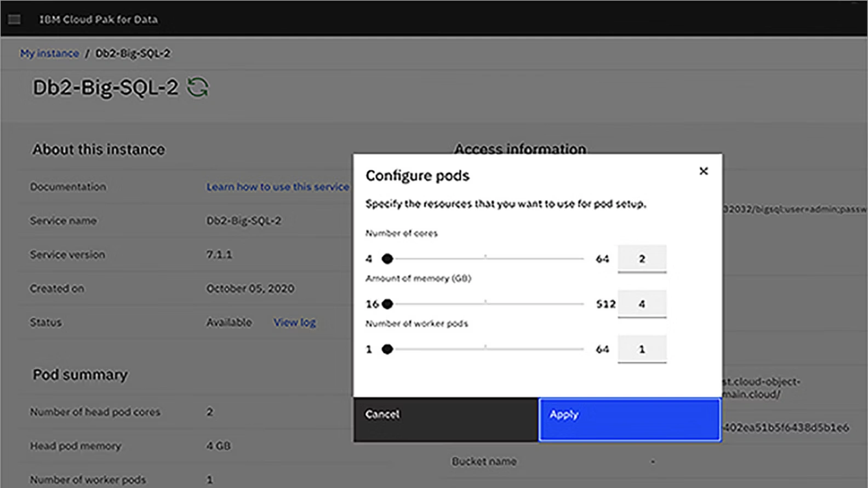This screenshot has height=488, width=868.
Task: Focus the Number of worker pods value field
Action: pyautogui.click(x=642, y=349)
